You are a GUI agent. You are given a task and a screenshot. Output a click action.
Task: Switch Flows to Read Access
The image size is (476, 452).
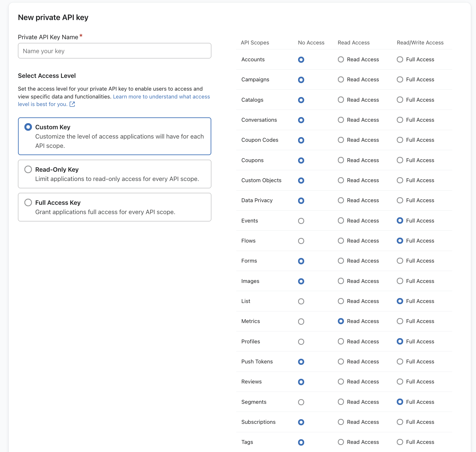341,241
